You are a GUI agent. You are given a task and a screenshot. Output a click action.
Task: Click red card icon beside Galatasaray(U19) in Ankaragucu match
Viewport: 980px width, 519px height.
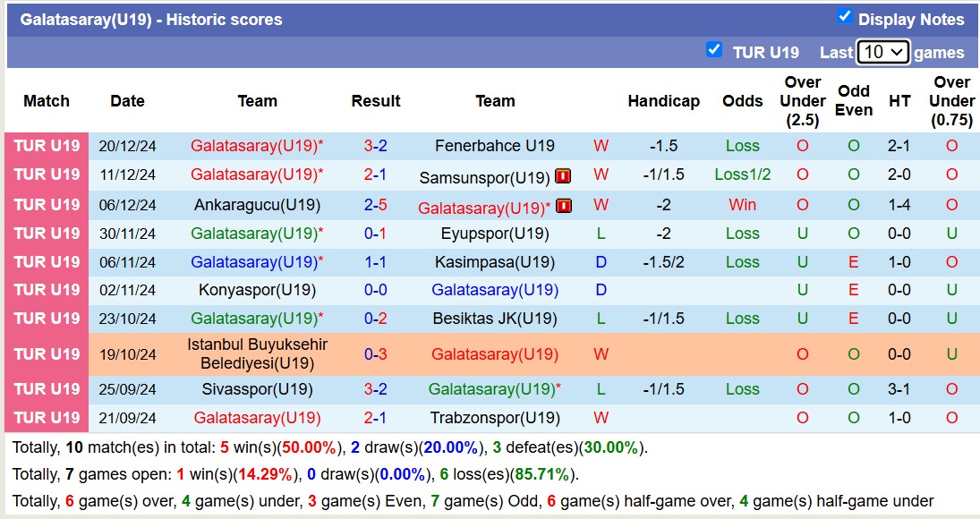[563, 207]
